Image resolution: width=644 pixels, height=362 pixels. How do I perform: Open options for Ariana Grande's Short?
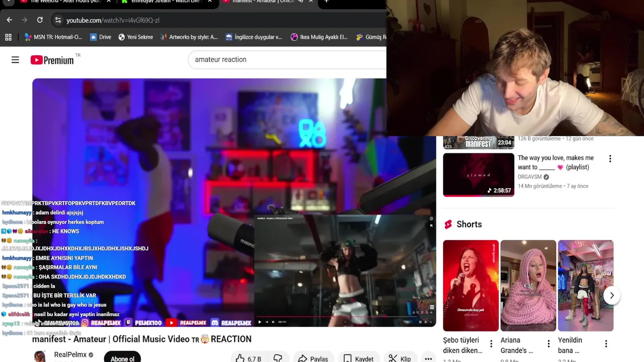click(x=548, y=344)
